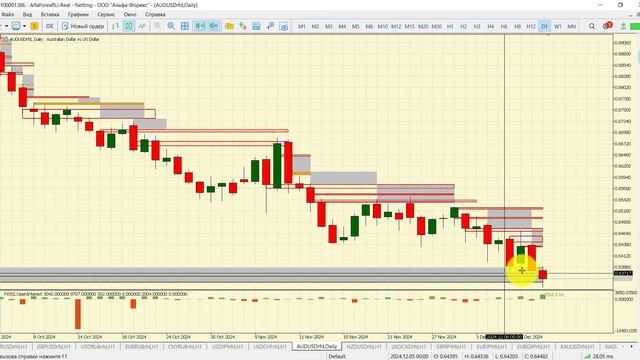Switch to the CNYRUBrfd,H1 chart tab

coord(184,347)
